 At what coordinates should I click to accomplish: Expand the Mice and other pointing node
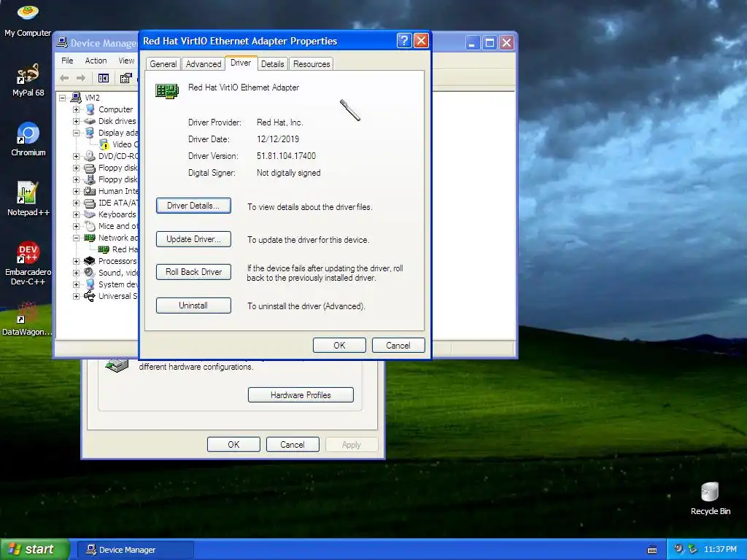coord(76,226)
